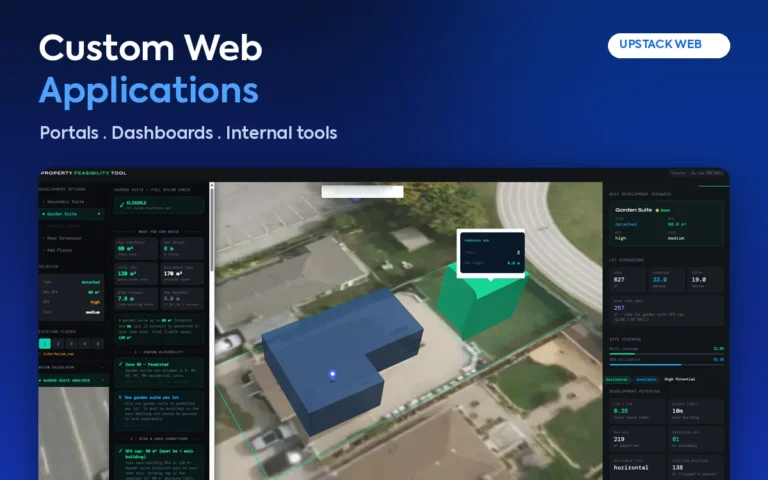Set existing floors to 4
Viewport: 768px width, 480px height.
tap(84, 344)
